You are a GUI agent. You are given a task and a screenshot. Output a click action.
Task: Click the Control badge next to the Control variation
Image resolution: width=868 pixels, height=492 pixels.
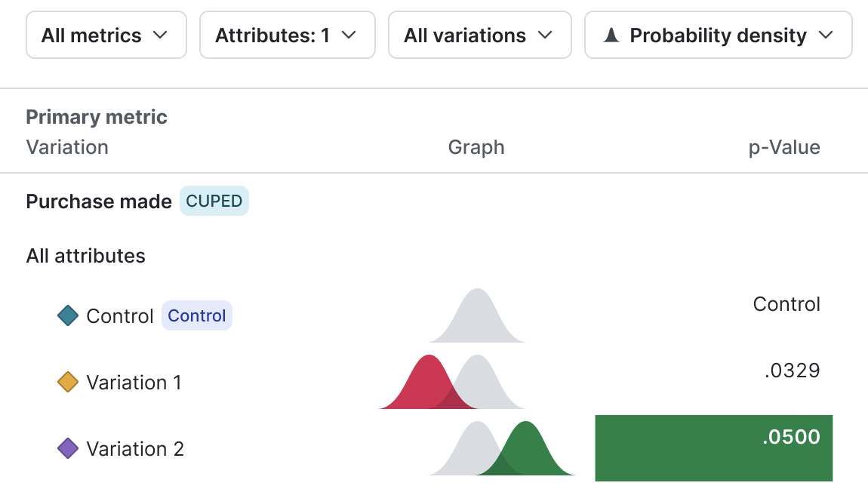pos(196,315)
